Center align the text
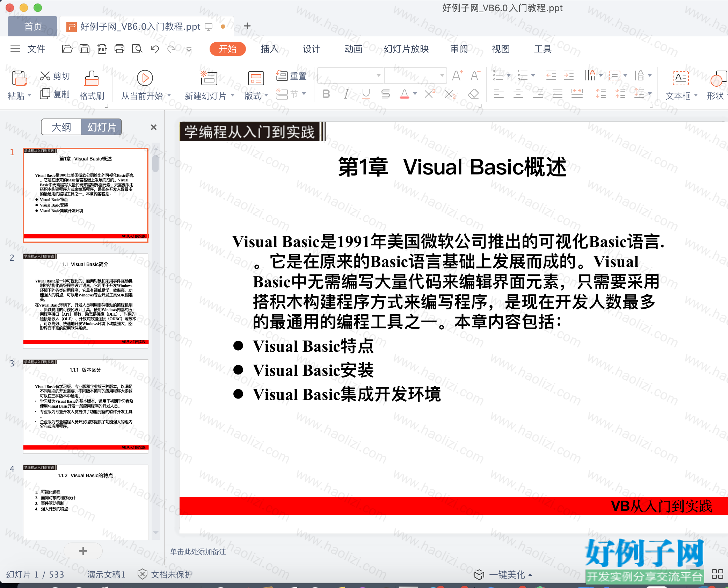 pyautogui.click(x=518, y=94)
